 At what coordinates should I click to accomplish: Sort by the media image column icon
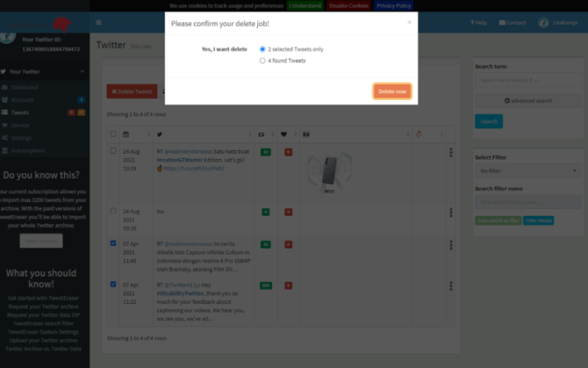(306, 134)
